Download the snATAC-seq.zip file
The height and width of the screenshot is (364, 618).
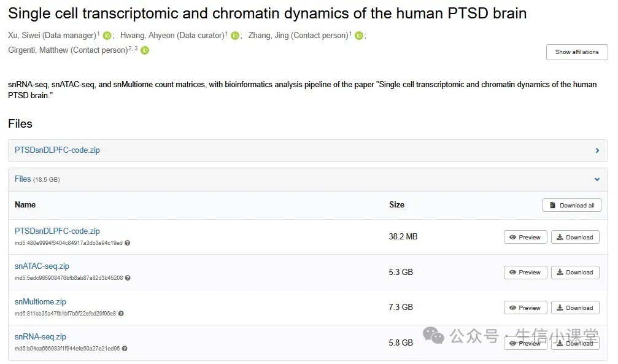click(574, 273)
